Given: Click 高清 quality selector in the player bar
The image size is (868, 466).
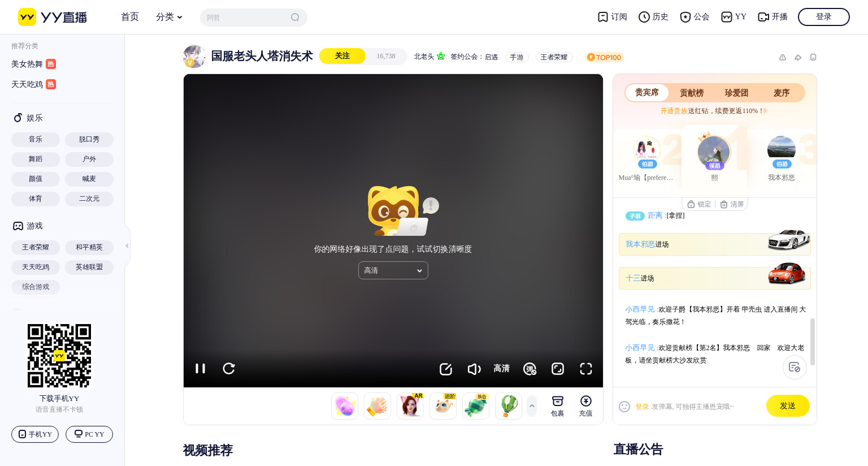Looking at the screenshot, I should point(502,369).
